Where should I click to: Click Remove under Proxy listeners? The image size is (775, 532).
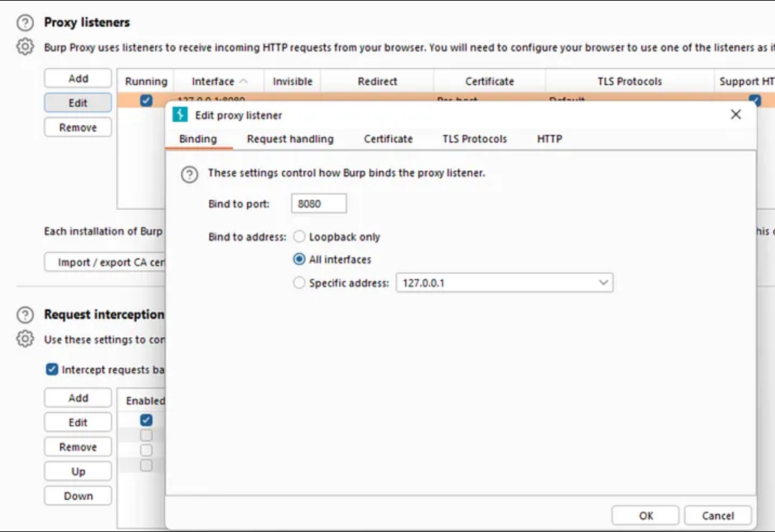78,128
